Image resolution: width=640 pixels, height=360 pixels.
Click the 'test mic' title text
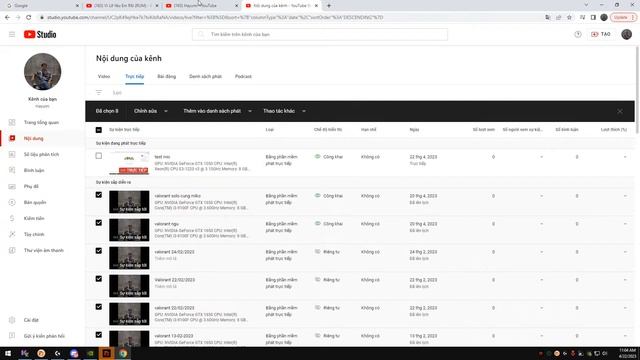click(162, 157)
